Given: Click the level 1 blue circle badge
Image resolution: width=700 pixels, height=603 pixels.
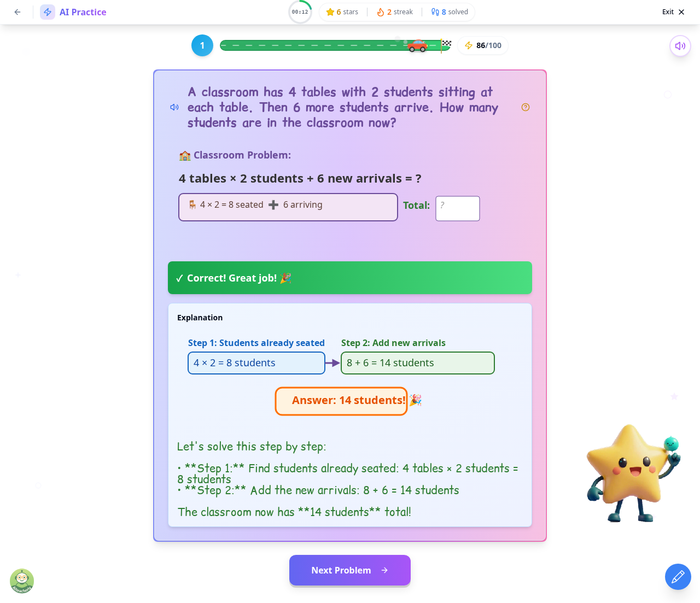Looking at the screenshot, I should point(202,45).
